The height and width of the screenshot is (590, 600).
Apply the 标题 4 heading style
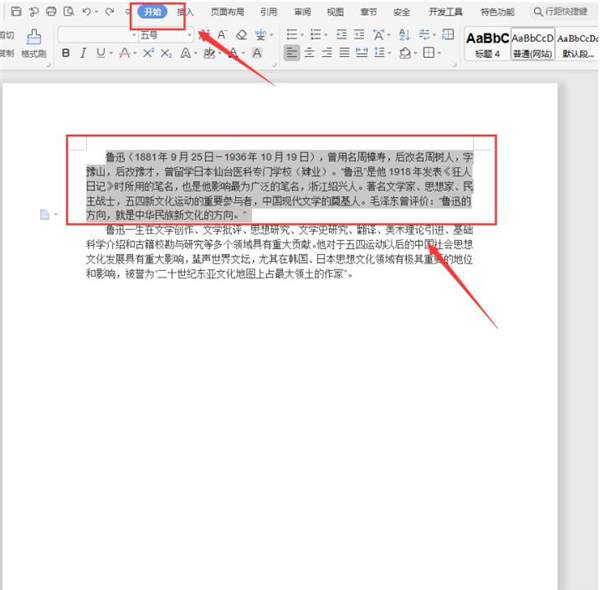(487, 44)
